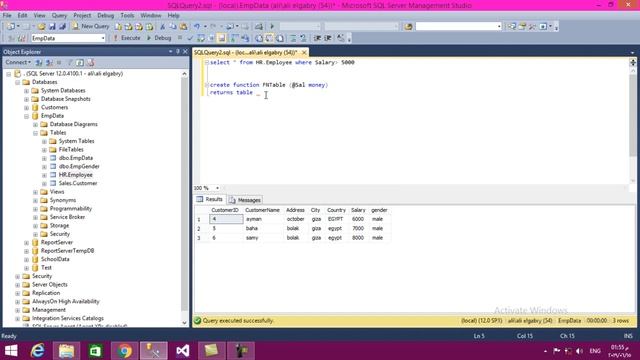Image resolution: width=640 pixels, height=360 pixels.
Task: Click the find combo box field
Action: point(458,27)
